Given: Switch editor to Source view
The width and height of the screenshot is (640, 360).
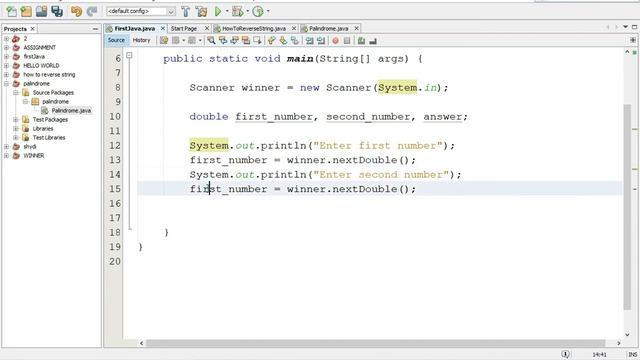Looking at the screenshot, I should point(116,40).
